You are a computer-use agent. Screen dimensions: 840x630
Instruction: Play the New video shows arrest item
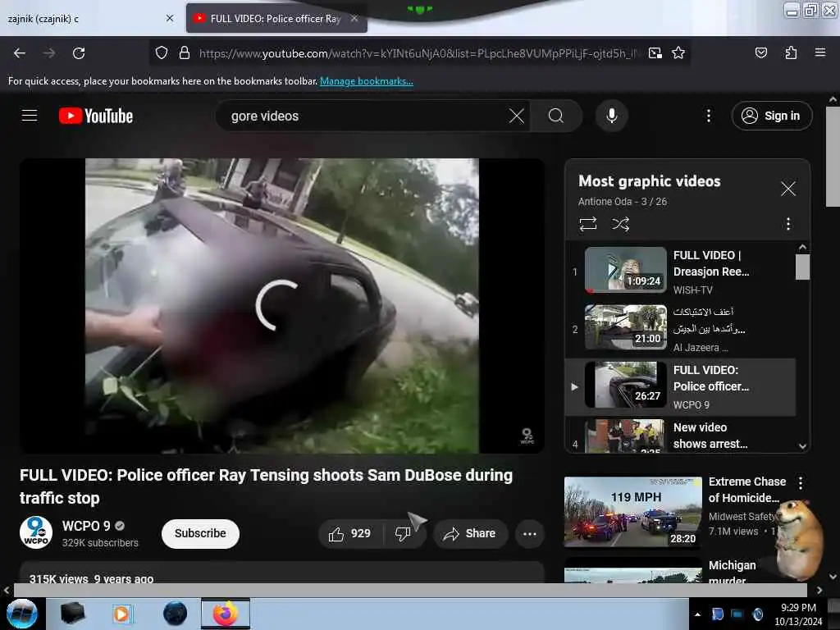point(680,436)
